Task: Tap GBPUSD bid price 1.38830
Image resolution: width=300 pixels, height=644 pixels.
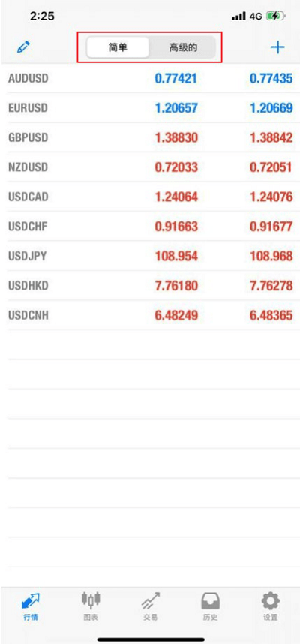Action: click(176, 137)
